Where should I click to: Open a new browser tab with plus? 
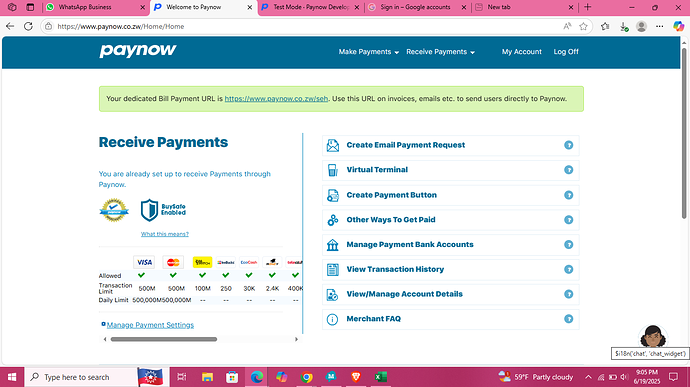587,7
